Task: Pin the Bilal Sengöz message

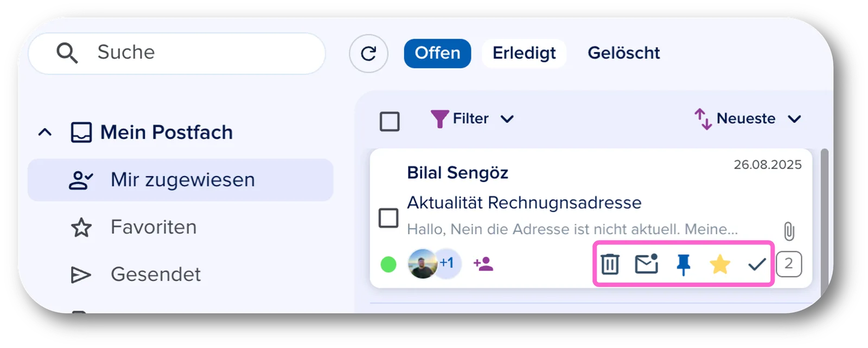Action: (x=684, y=265)
